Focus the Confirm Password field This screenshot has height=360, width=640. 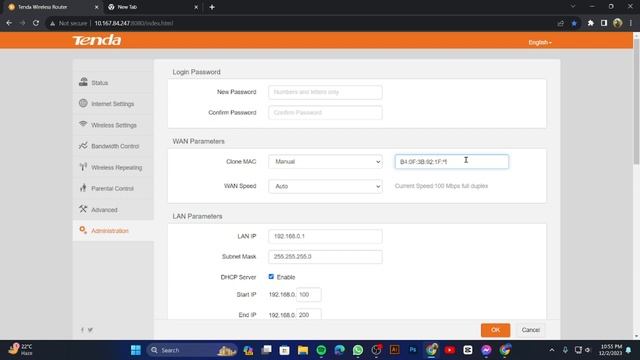(x=325, y=113)
